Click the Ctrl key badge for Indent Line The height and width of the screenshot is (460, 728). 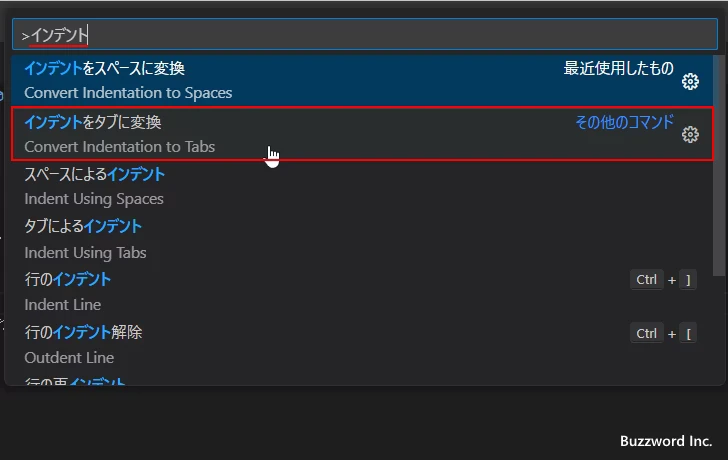[647, 280]
